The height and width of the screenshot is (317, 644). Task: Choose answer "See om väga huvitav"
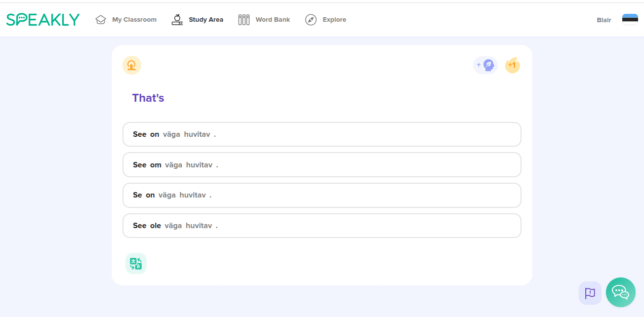[322, 165]
